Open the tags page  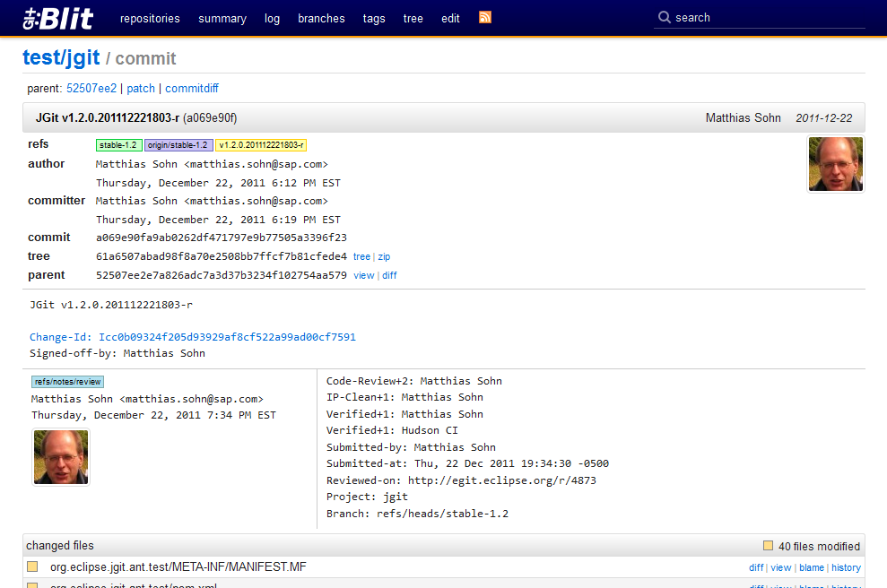(374, 18)
